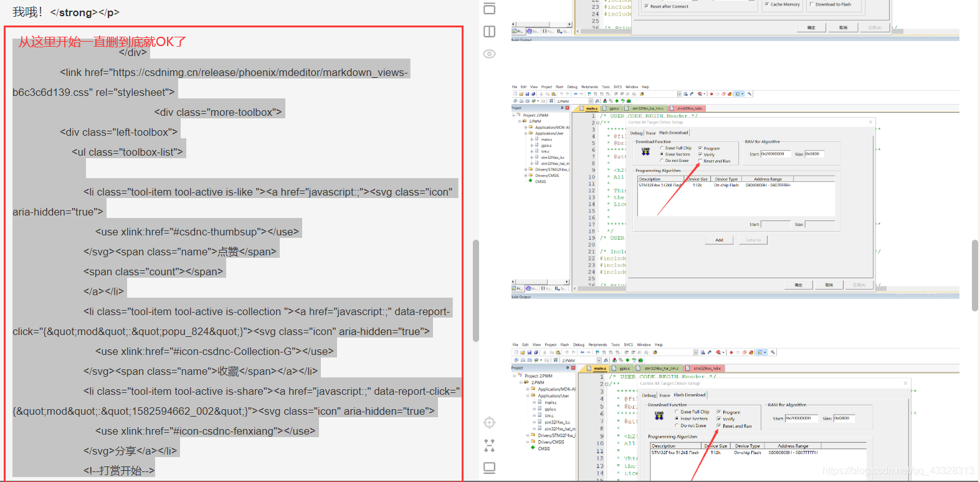This screenshot has width=980, height=482.
Task: Select Erase Full Chip radio in middle dialog
Action: 662,148
